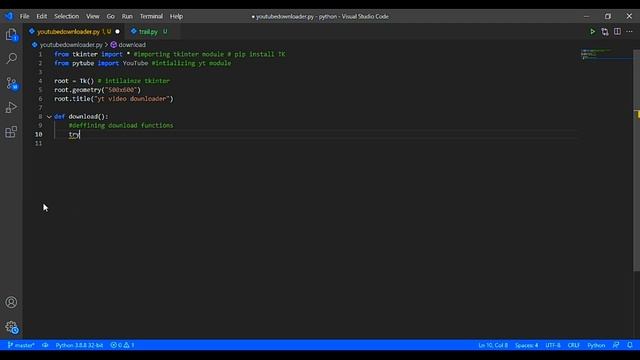The image size is (640, 360).
Task: Open changes compare icon in editor toolbar
Action: [605, 32]
